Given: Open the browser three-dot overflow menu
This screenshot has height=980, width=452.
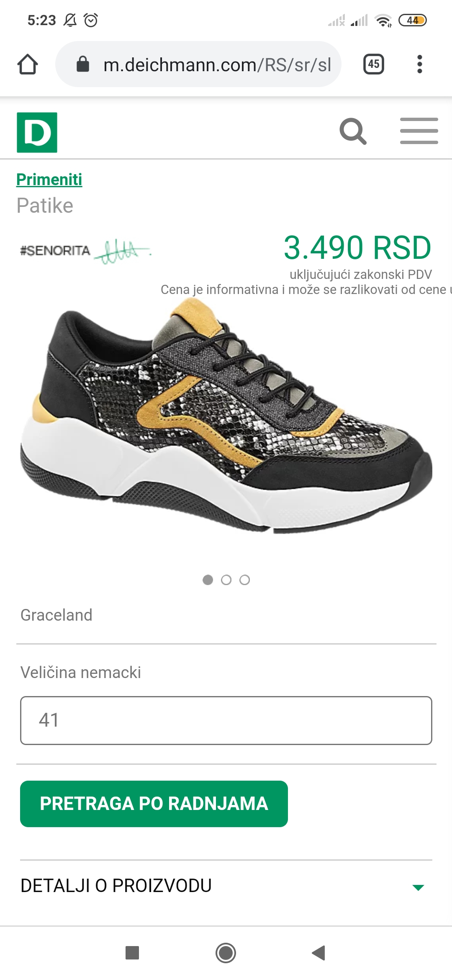Looking at the screenshot, I should [420, 64].
